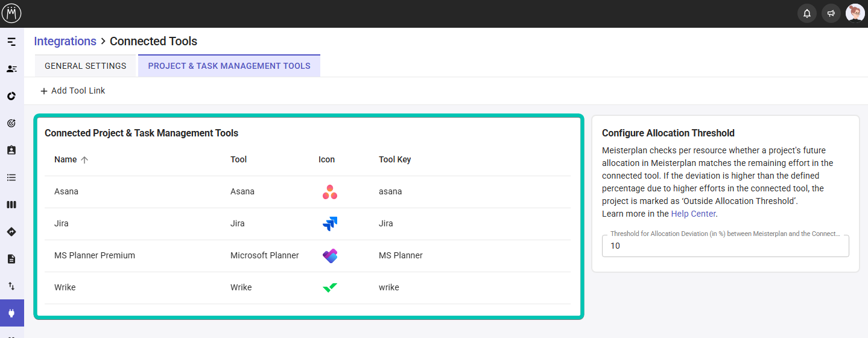Screen dimensions: 868x338
Task: Open the Help Center link
Action: click(x=693, y=214)
